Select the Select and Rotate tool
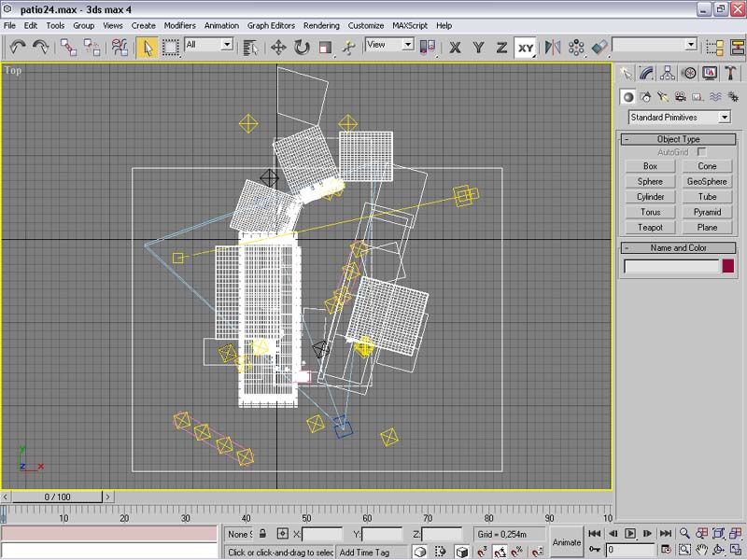Image resolution: width=747 pixels, height=560 pixels. (x=302, y=48)
